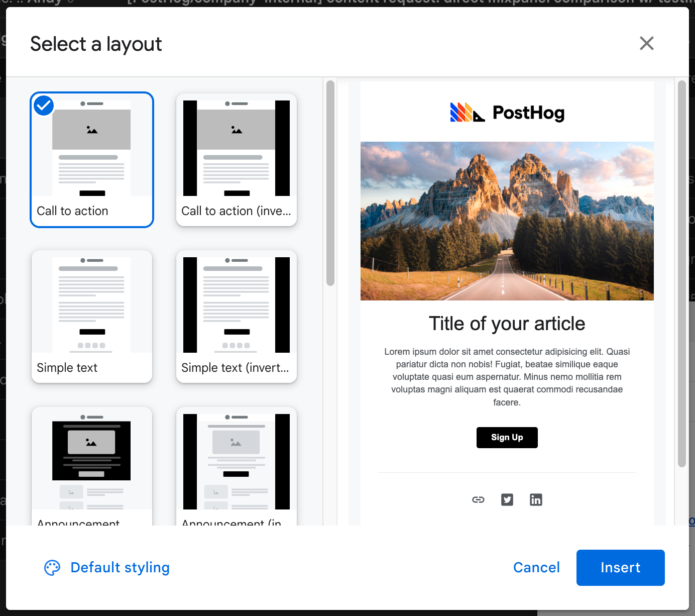Click the image placeholder in the Announcement thumbnail
This screenshot has width=695, height=616.
pos(91,443)
